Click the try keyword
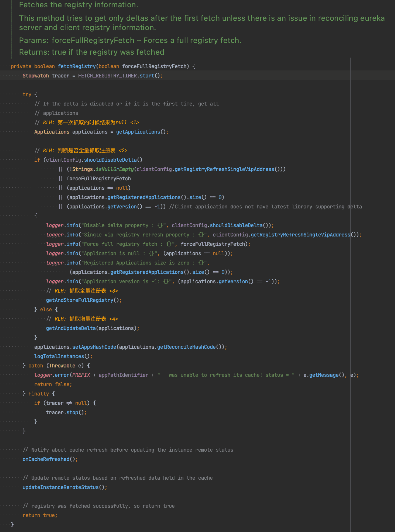Viewport: 395px width, 532px height. (27, 94)
